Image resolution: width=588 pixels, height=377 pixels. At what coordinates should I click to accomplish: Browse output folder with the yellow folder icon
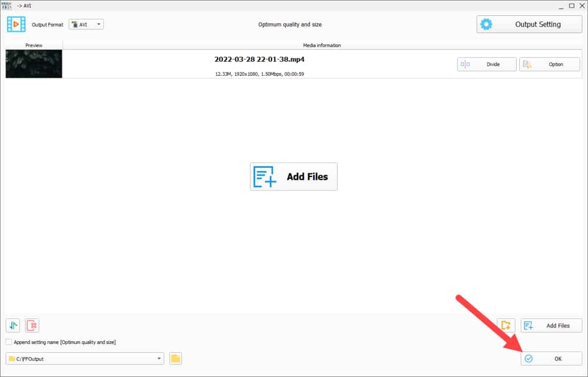click(x=175, y=358)
